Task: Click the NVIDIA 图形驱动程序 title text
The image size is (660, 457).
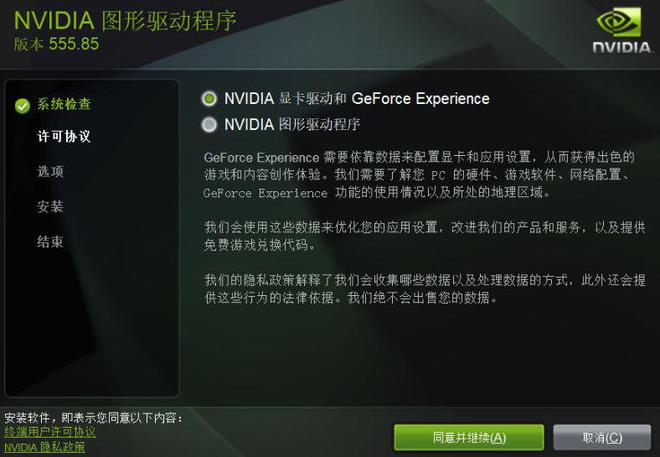Action: click(125, 21)
